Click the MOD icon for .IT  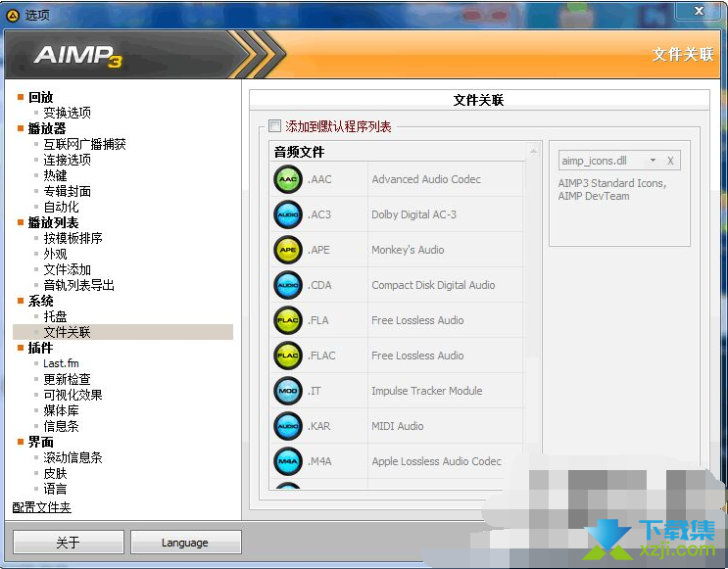288,391
